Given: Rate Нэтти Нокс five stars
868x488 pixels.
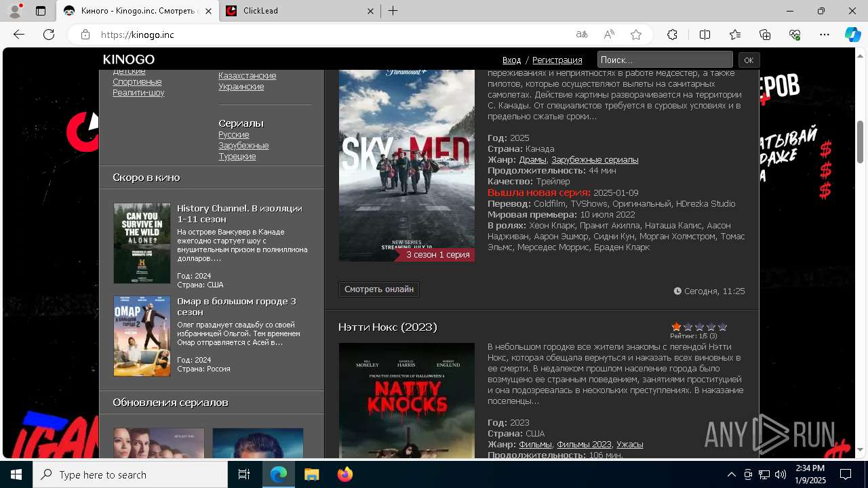Looking at the screenshot, I should pyautogui.click(x=723, y=327).
